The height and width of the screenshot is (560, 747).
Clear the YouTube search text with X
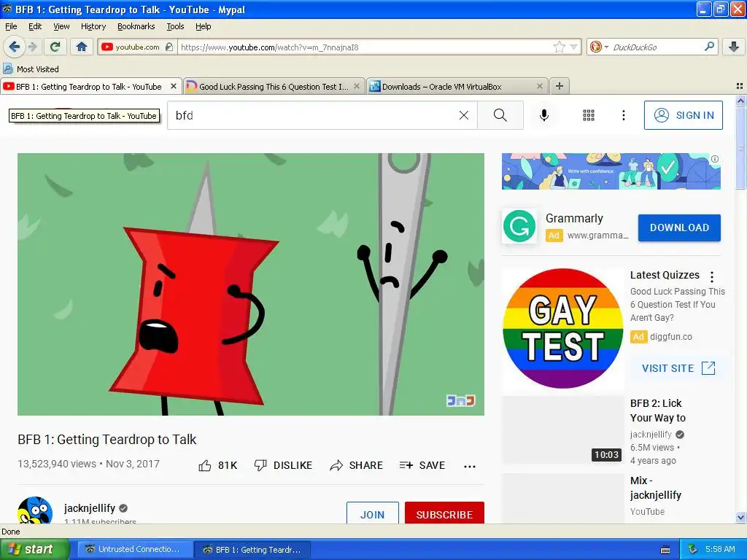(463, 115)
